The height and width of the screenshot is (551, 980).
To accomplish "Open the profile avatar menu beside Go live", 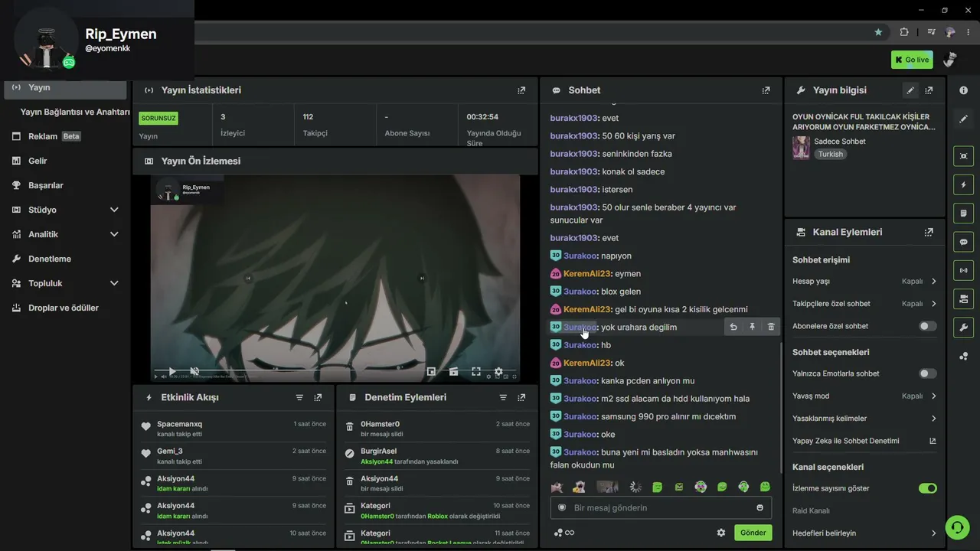I will [x=949, y=59].
